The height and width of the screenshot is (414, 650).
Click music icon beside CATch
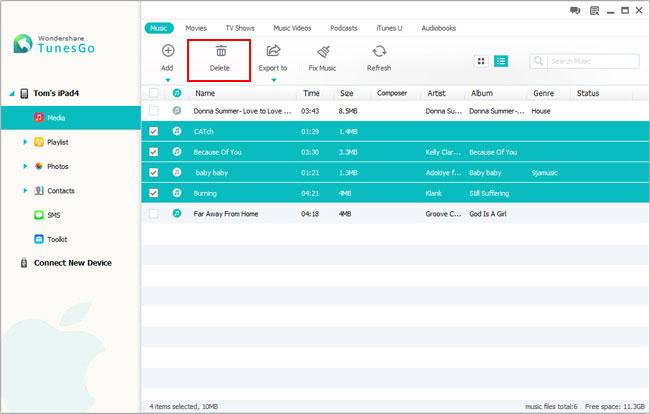coord(177,131)
